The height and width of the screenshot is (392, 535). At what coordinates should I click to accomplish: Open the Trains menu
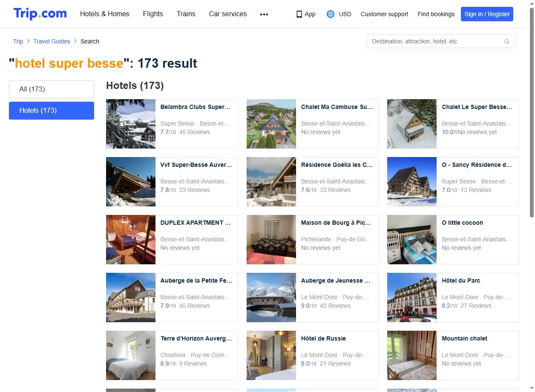coord(186,14)
